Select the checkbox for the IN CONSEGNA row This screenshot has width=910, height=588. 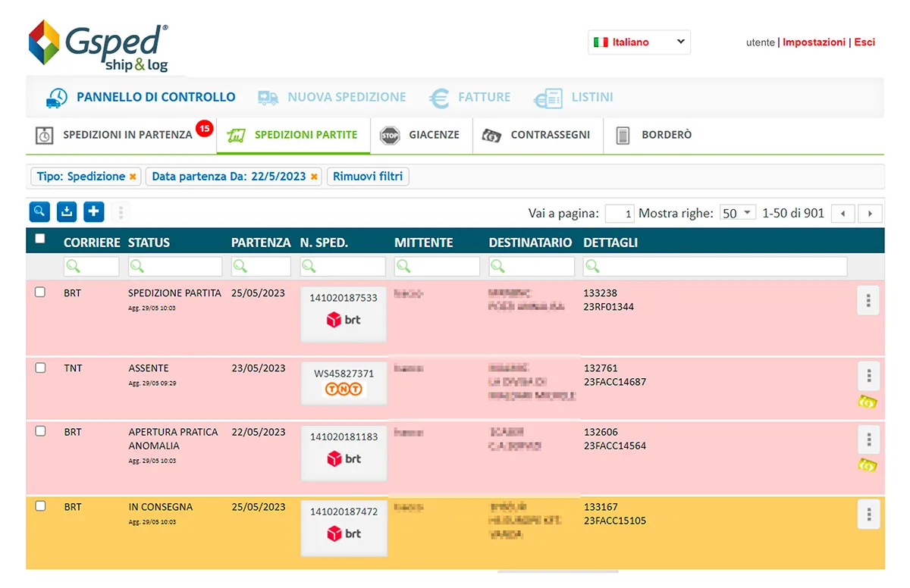coord(40,506)
